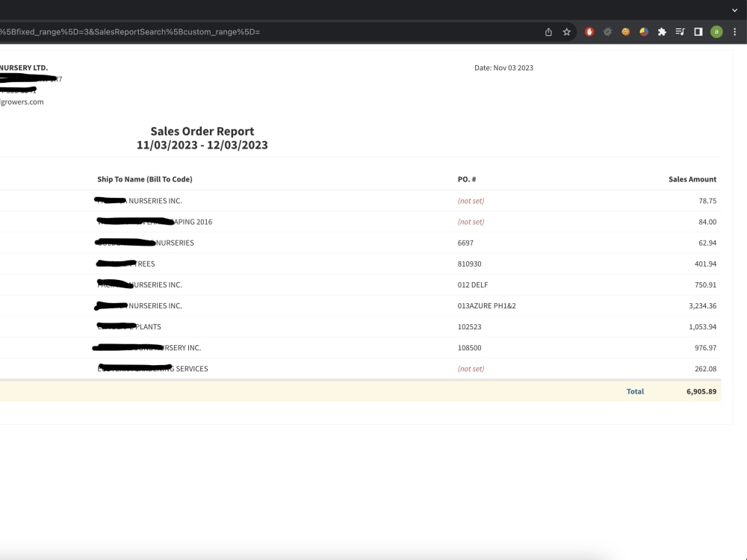The width and height of the screenshot is (747, 560).
Task: Click sales amount 84.00
Action: 707,222
